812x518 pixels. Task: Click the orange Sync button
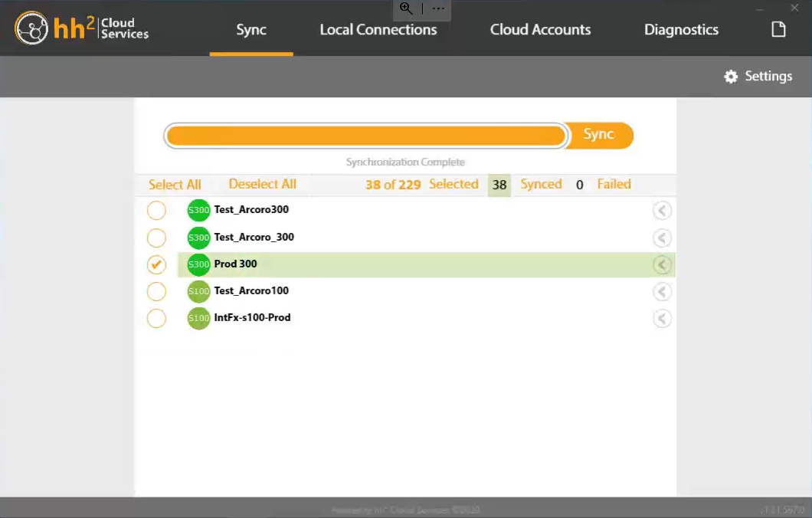(599, 135)
